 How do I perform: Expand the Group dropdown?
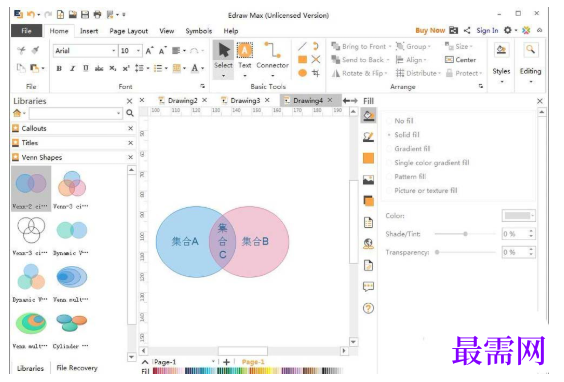point(429,47)
